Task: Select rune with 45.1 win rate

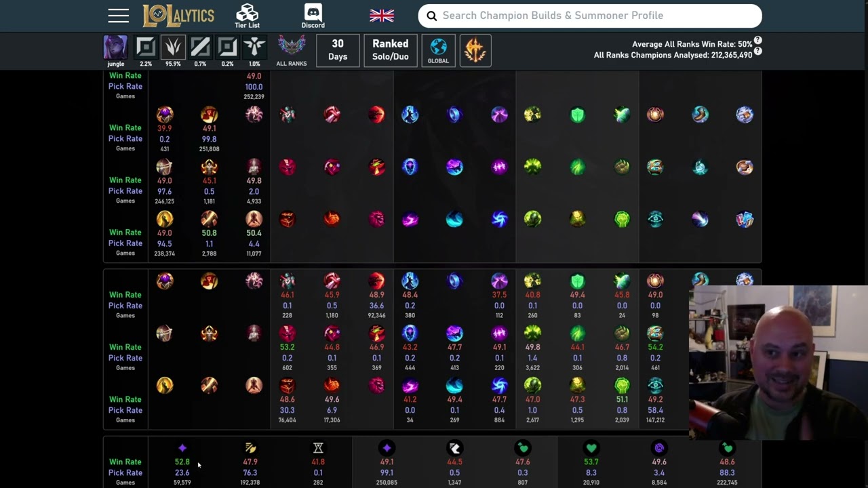Action: [x=209, y=167]
